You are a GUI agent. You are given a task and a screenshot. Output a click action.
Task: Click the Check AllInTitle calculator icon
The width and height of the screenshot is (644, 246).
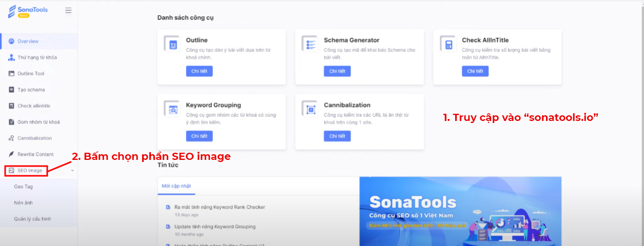pyautogui.click(x=449, y=45)
